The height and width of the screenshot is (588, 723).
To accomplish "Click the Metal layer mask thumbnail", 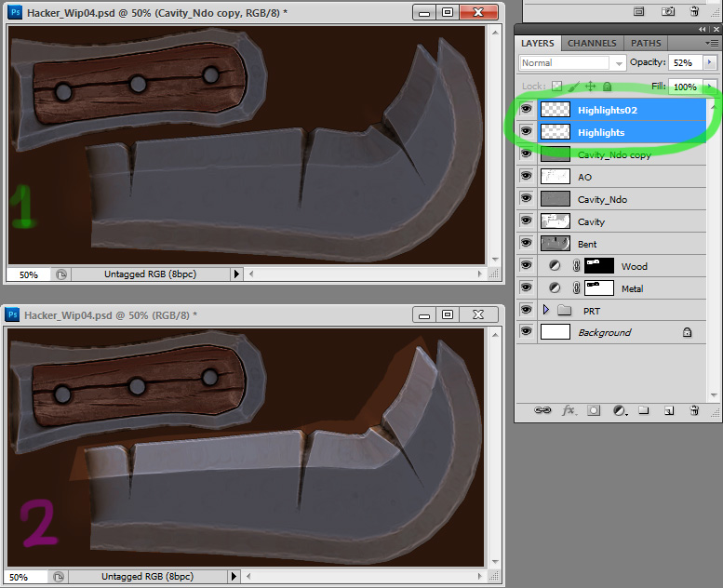I will [x=599, y=287].
